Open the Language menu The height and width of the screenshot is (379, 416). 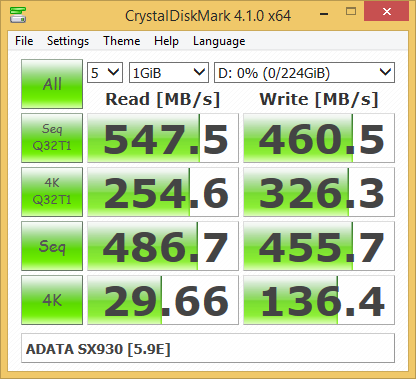pos(219,41)
